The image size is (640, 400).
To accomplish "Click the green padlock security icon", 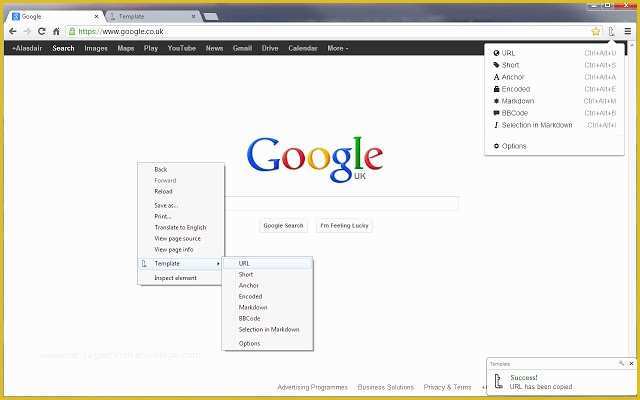I will (72, 31).
